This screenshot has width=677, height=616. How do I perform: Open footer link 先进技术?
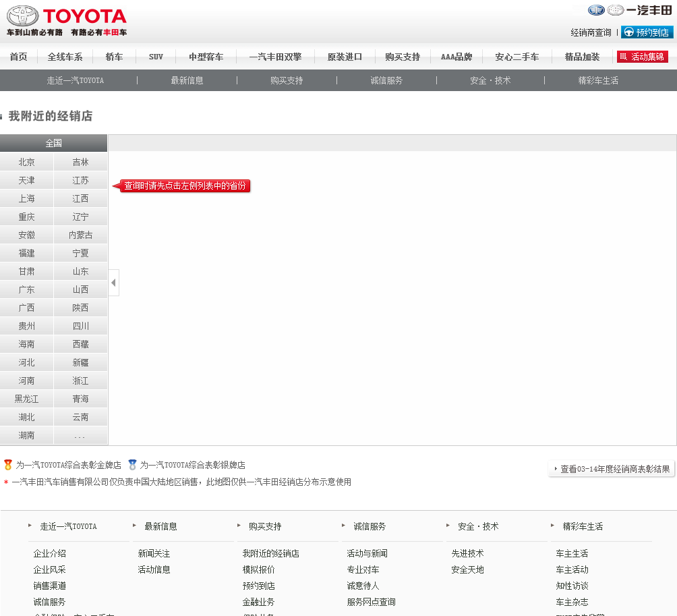pos(467,553)
